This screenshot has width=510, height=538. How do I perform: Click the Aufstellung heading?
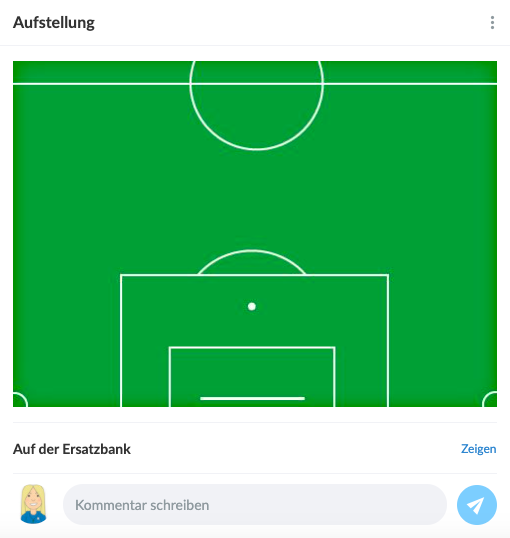click(54, 23)
